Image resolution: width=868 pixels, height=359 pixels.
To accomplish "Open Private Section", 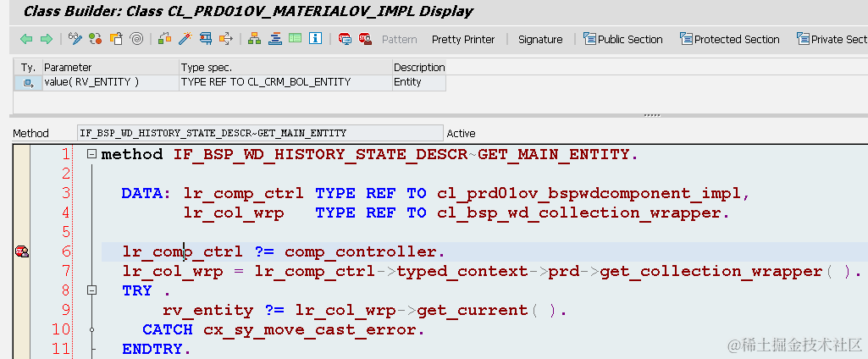I will [832, 39].
